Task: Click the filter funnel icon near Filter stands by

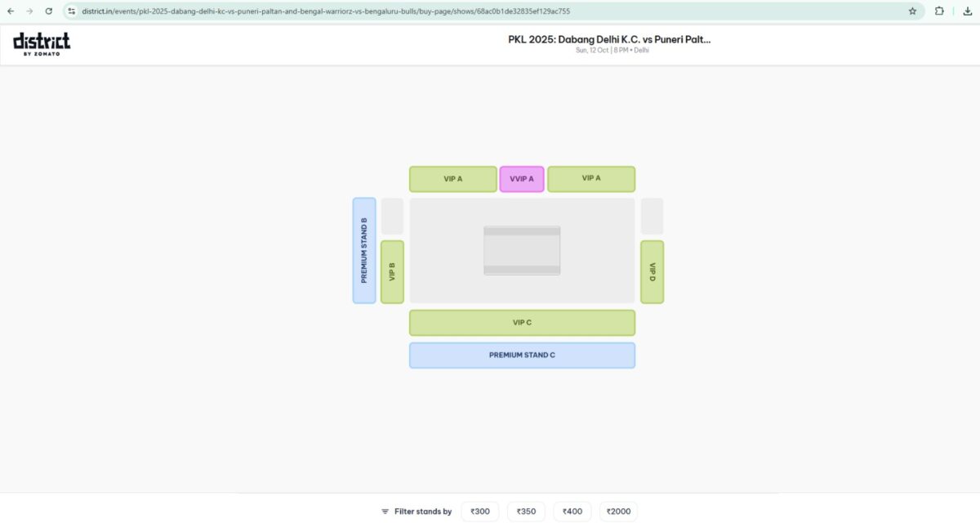Action: [385, 511]
